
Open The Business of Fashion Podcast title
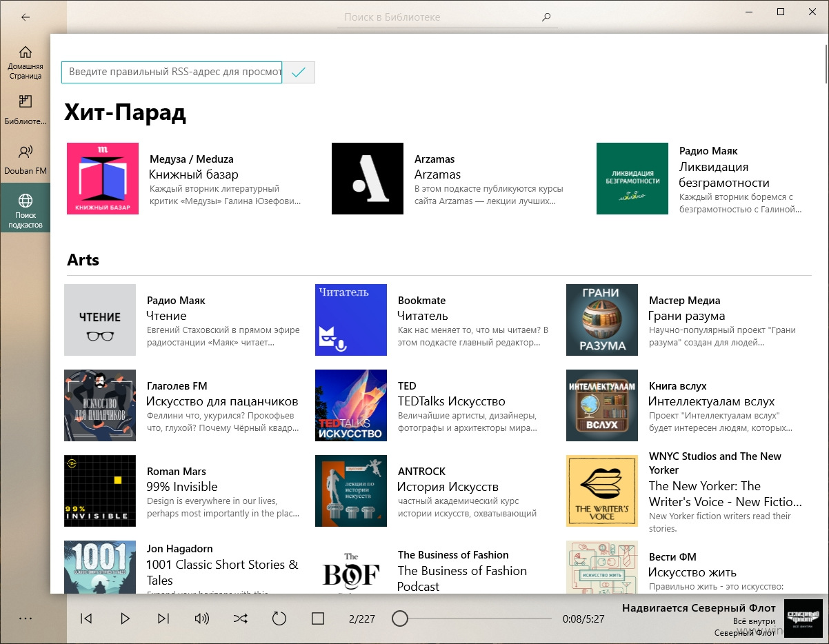(462, 578)
